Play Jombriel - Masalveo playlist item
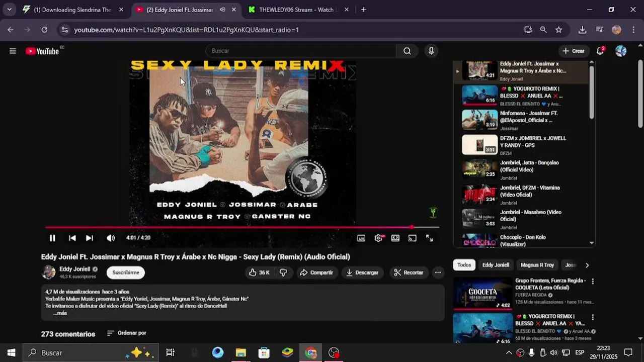The width and height of the screenshot is (644, 362). click(x=520, y=219)
